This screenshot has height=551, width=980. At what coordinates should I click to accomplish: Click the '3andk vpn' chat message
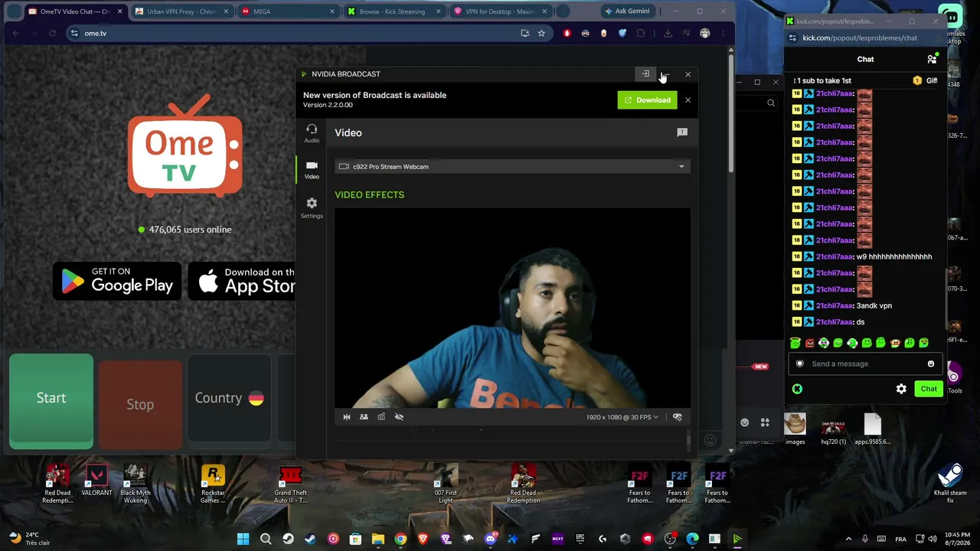click(x=874, y=306)
